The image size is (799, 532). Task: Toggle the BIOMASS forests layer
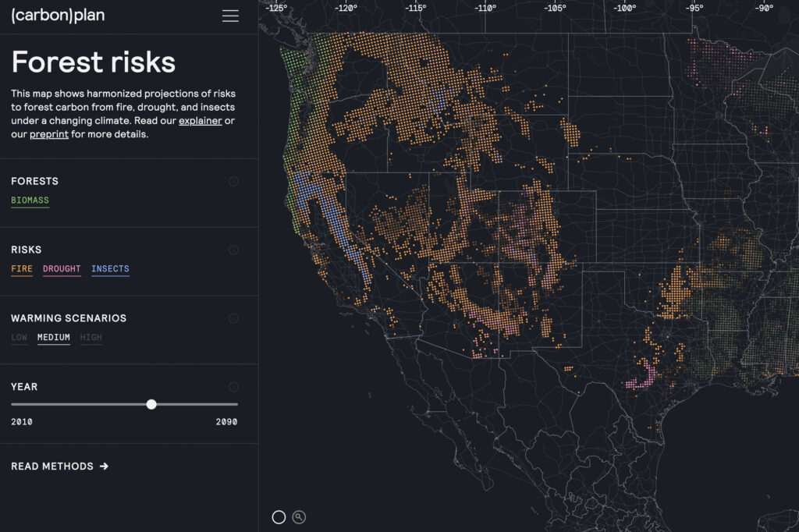(x=30, y=200)
